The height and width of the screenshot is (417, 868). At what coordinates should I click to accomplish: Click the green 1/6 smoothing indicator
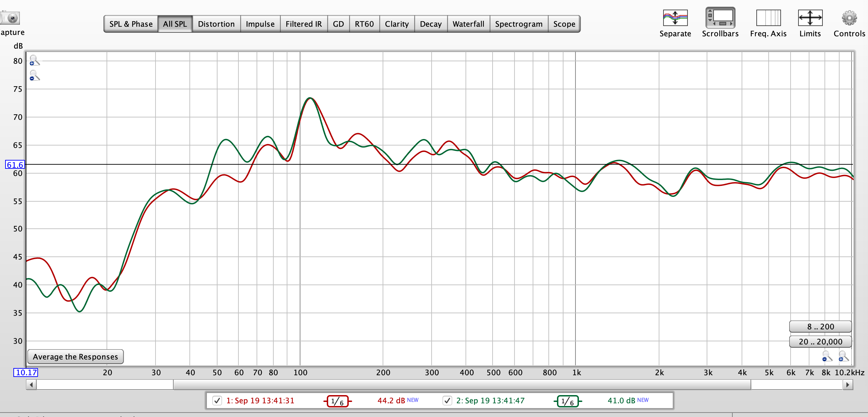click(568, 401)
